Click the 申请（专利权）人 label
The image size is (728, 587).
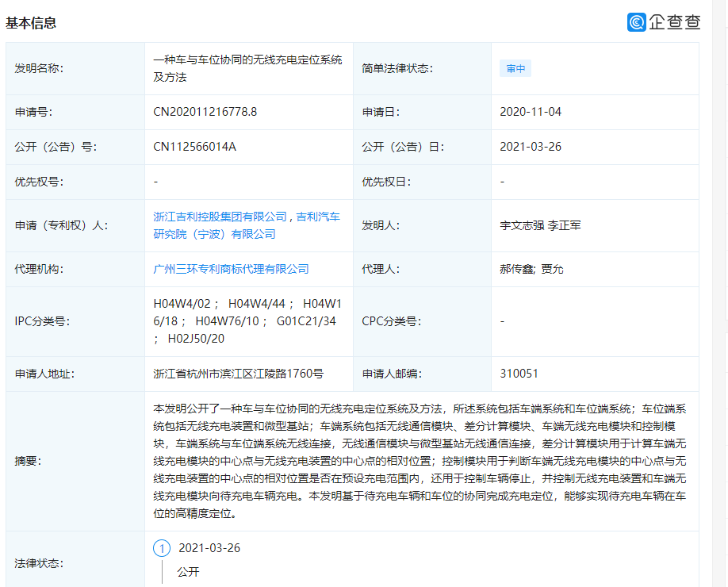tap(61, 226)
